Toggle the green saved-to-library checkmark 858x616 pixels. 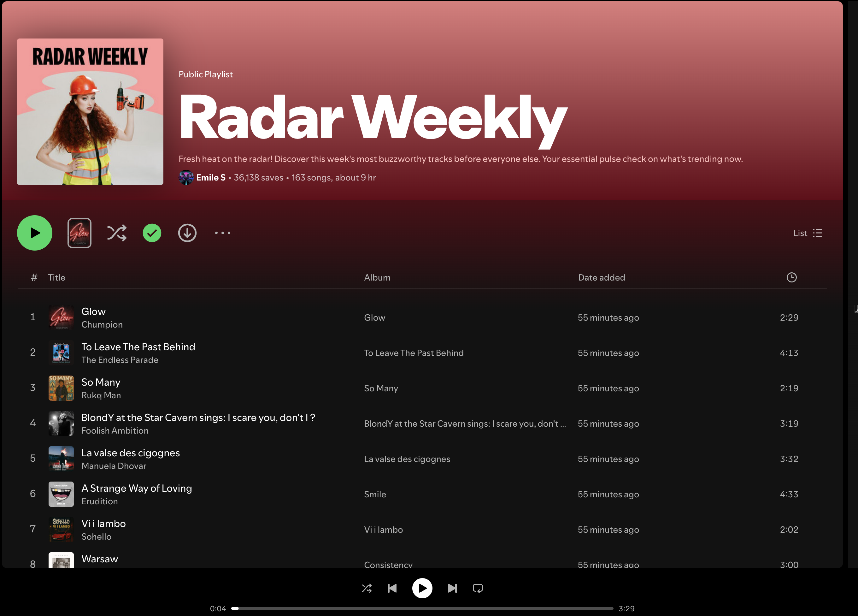pos(152,233)
